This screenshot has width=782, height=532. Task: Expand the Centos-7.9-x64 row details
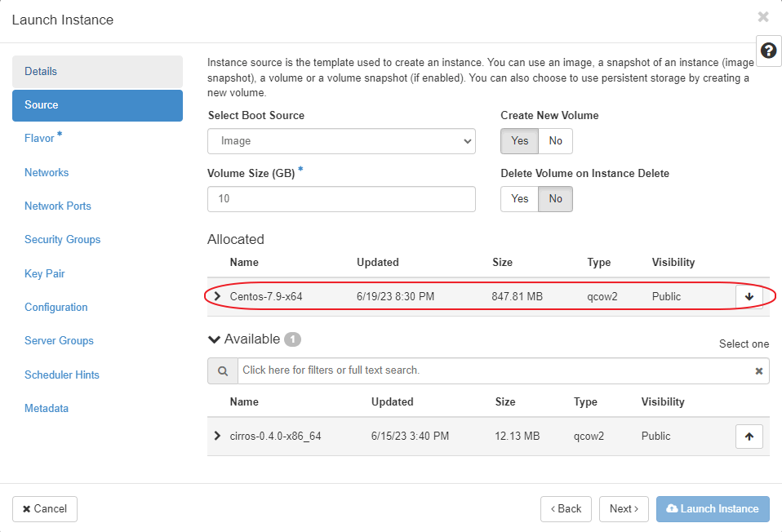(217, 296)
